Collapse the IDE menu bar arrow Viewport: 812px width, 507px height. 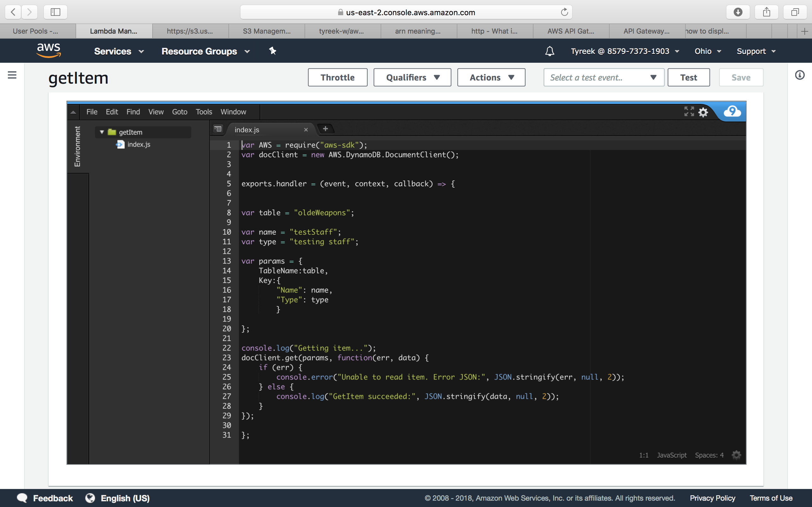tap(73, 112)
